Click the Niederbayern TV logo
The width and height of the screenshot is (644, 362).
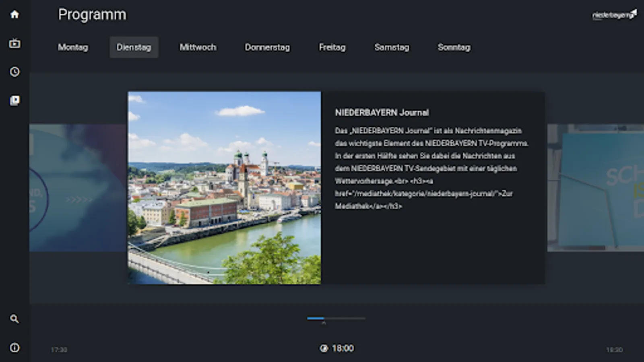click(x=614, y=14)
